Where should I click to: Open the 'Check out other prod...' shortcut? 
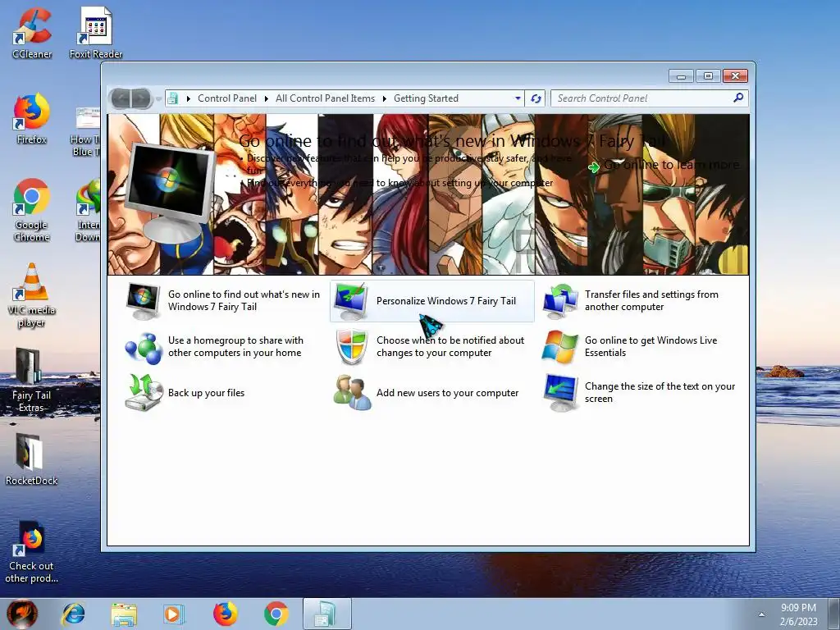pyautogui.click(x=31, y=552)
